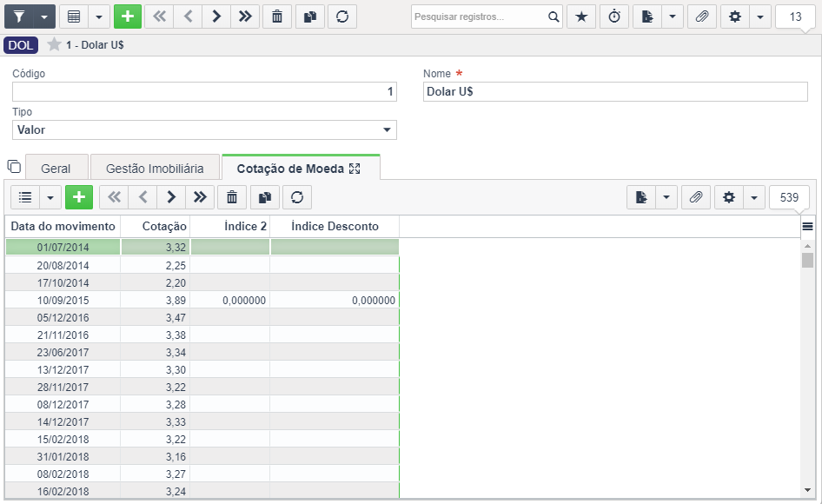The height and width of the screenshot is (504, 822).
Task: Add a new quotation with sub-toolbar green plus
Action: [x=79, y=197]
